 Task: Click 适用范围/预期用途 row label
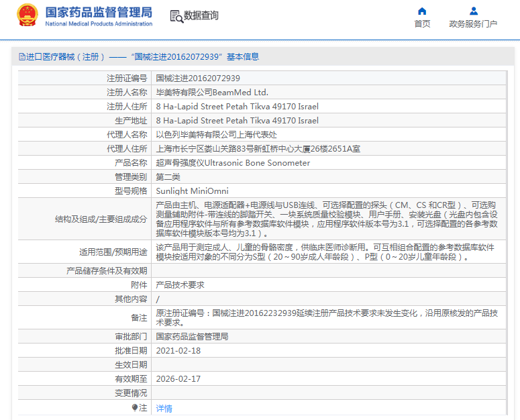[x=113, y=252]
